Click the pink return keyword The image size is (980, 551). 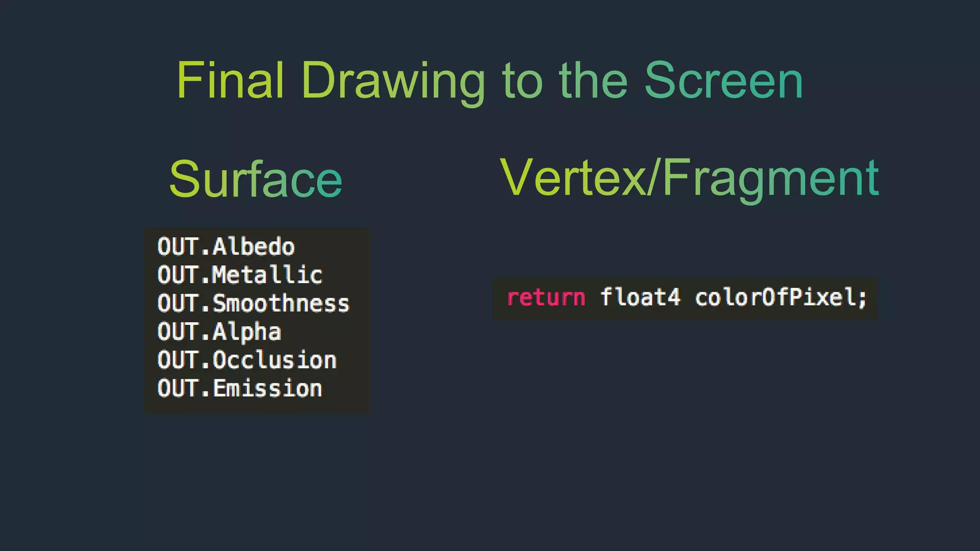546,298
